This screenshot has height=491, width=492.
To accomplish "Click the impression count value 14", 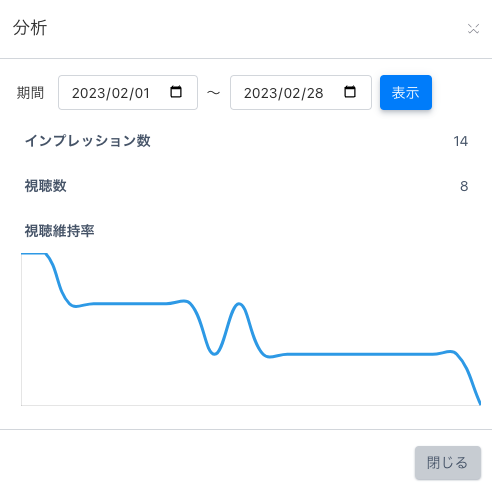I will coord(461,141).
